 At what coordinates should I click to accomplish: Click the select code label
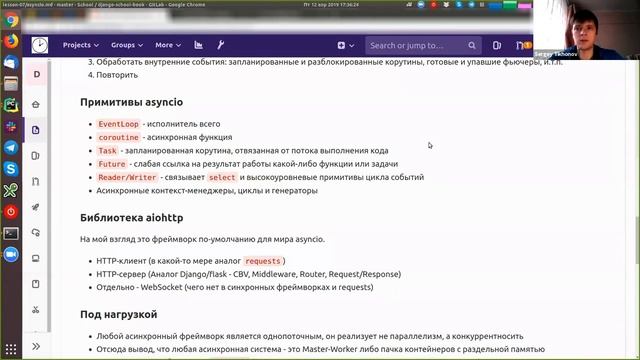pos(222,178)
